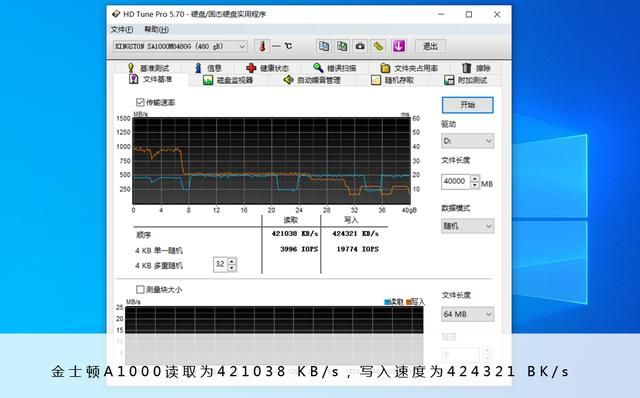Screen dimensions: 640x398
Task: Click the 421038 KB/s read value
Action: coord(295,233)
